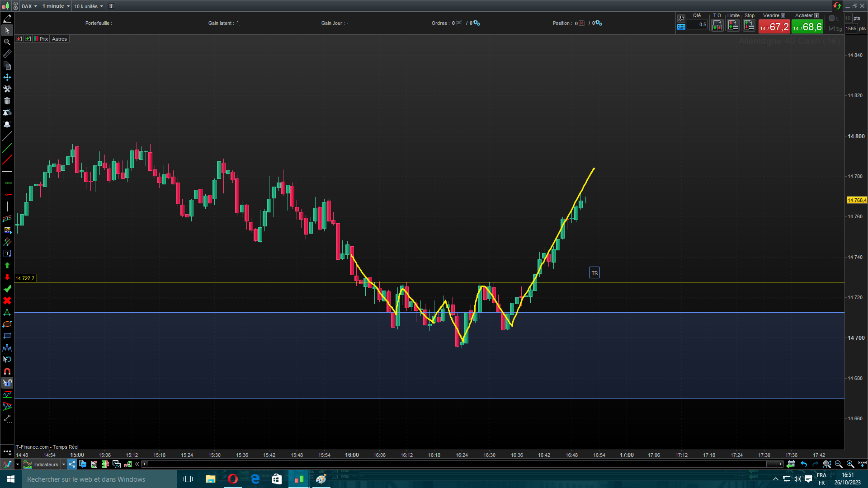Click the red Vendre sell price button
The width and height of the screenshot is (868, 488).
click(x=774, y=27)
